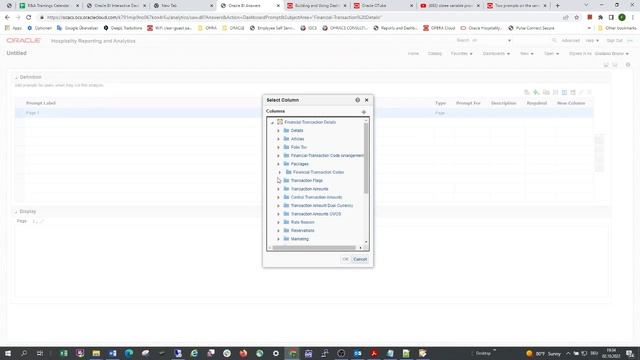The width and height of the screenshot is (640, 360).
Task: Select the Details folder item
Action: 297,131
